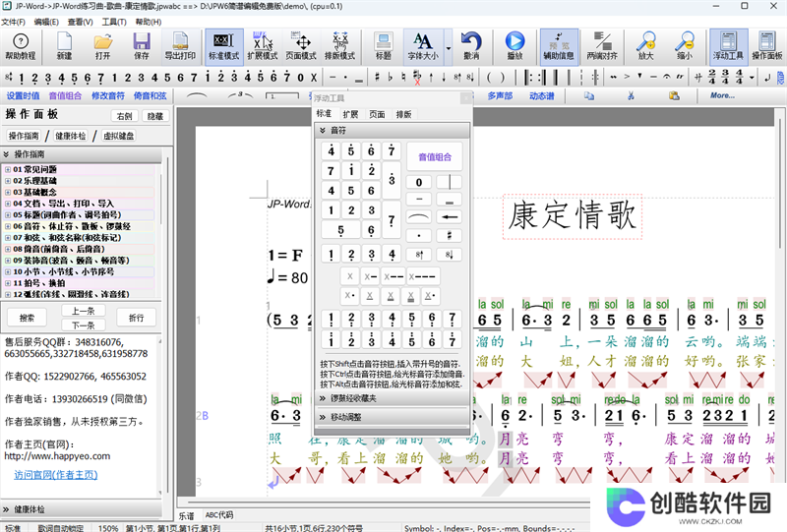Open the 工具(T) menu
The width and height of the screenshot is (787, 532).
(x=114, y=22)
